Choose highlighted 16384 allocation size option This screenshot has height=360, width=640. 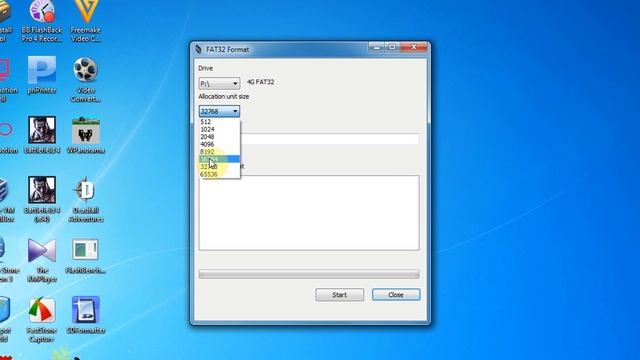[x=219, y=159]
